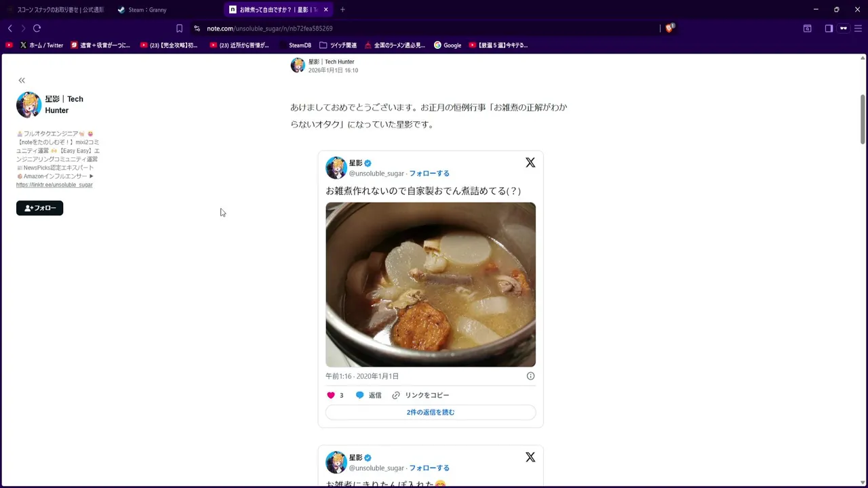The height and width of the screenshot is (488, 868).
Task: Open @unsoluble_sugar handle on first tweet
Action: pos(376,174)
